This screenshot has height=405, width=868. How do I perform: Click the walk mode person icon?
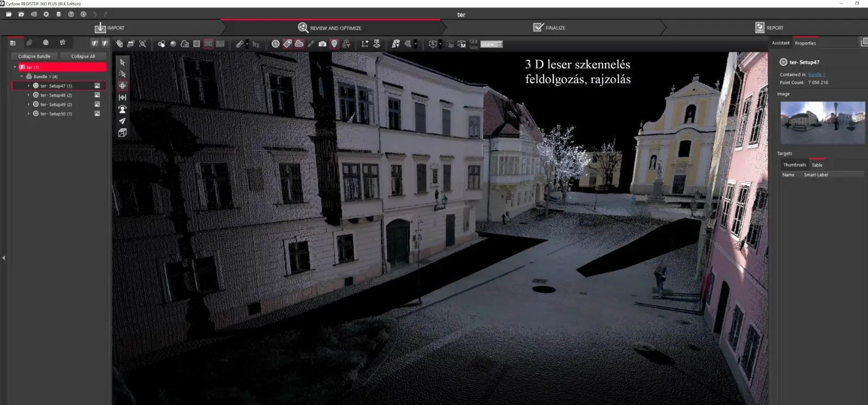[x=123, y=109]
